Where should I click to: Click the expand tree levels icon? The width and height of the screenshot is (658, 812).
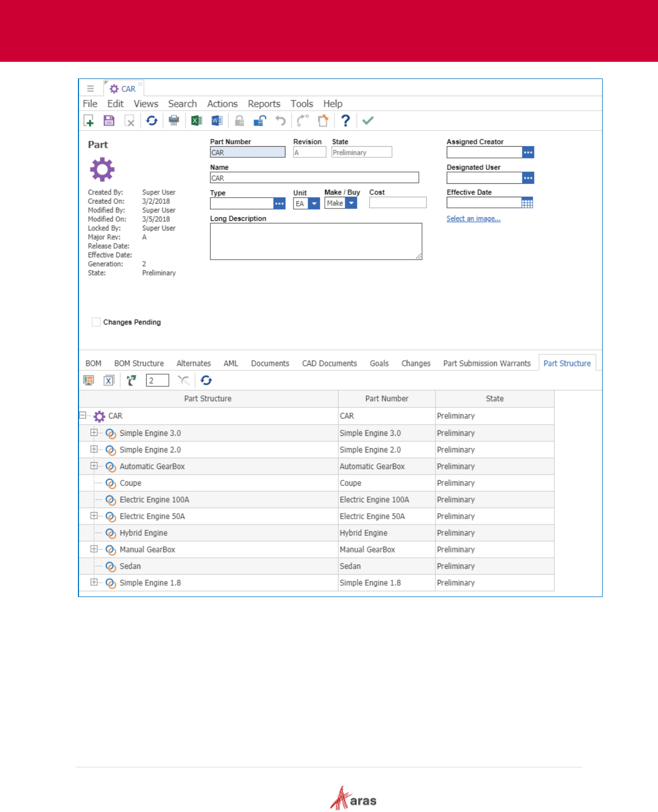132,380
